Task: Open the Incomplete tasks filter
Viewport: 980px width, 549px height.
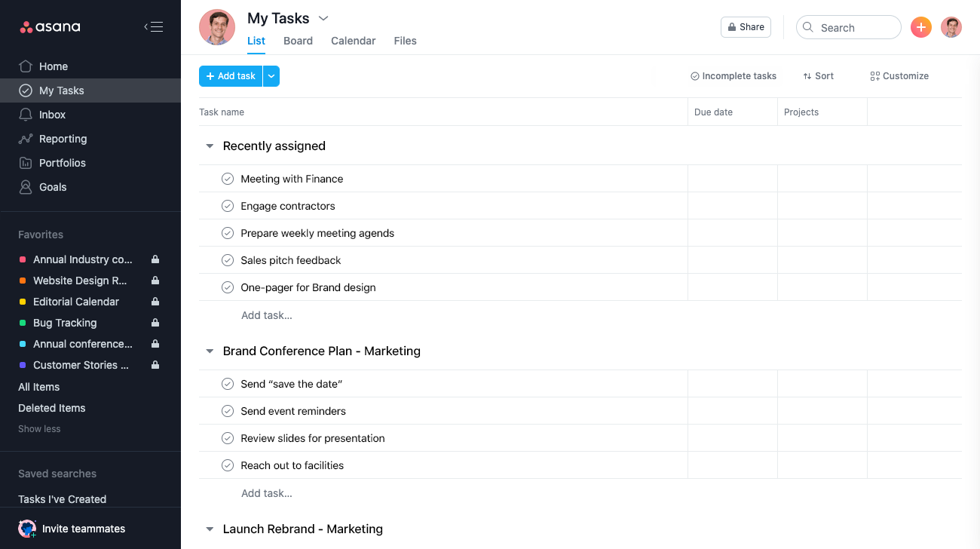Action: 733,76
